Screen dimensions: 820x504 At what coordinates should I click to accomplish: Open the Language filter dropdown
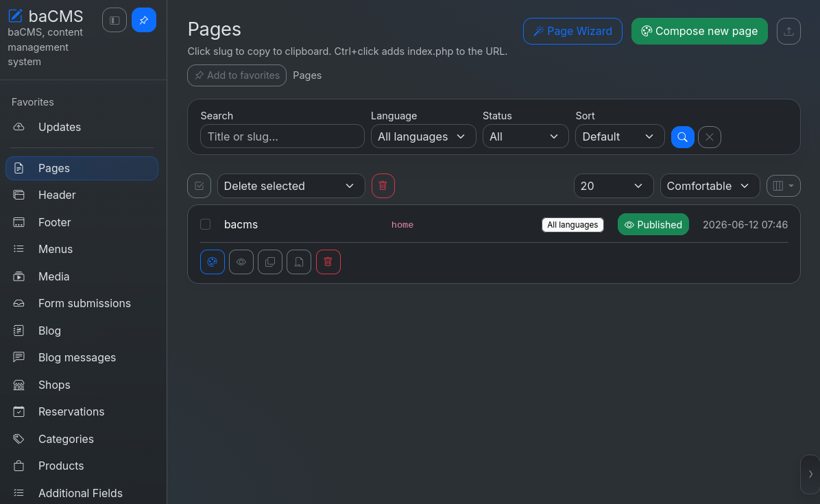coord(423,136)
